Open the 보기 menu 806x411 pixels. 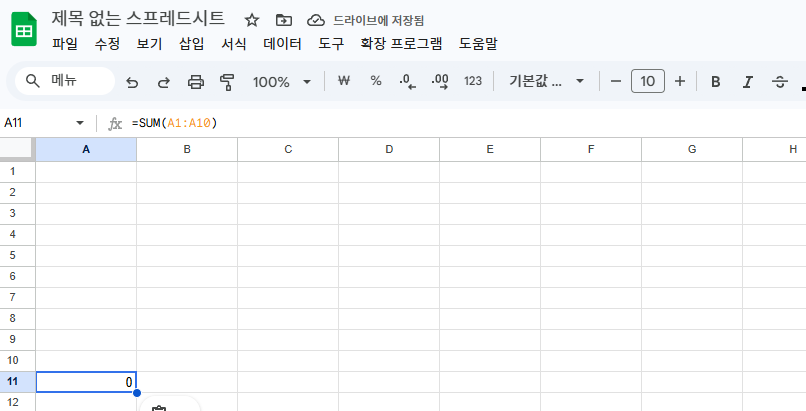[149, 44]
